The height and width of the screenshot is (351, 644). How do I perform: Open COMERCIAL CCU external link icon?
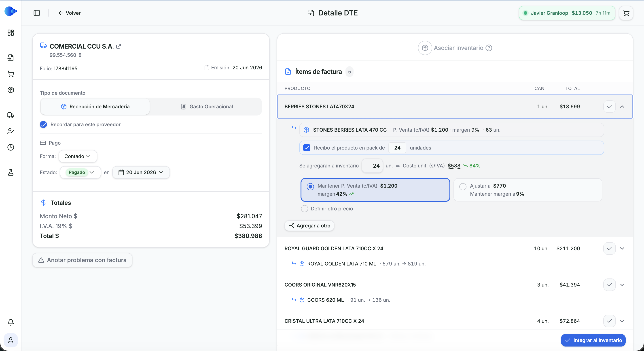click(119, 46)
